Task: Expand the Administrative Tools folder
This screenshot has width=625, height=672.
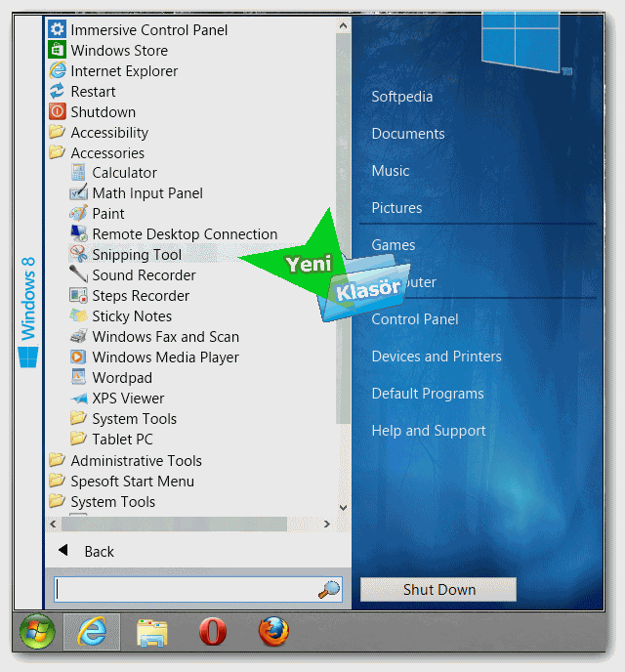Action: [x=135, y=461]
